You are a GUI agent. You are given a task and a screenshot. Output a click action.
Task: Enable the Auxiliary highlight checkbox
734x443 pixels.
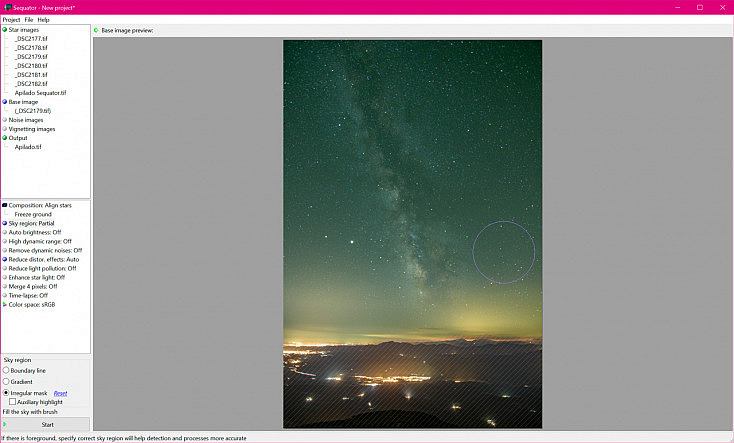(x=13, y=402)
